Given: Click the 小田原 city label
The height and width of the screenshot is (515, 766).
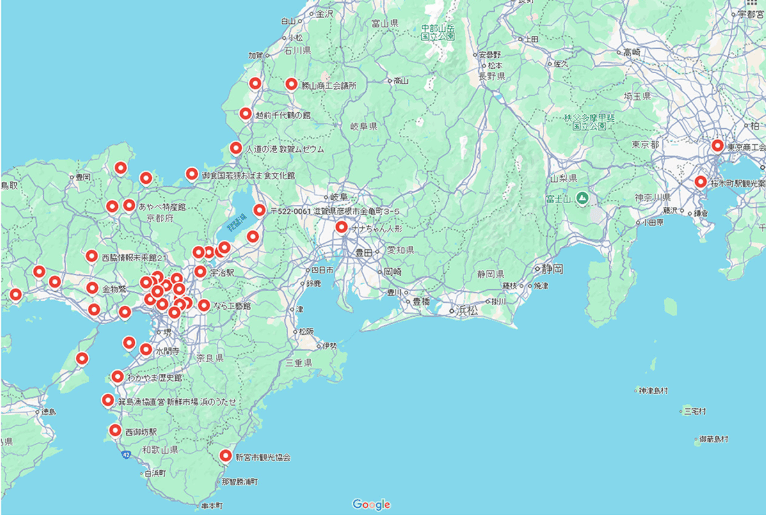Looking at the screenshot, I should point(653,222).
